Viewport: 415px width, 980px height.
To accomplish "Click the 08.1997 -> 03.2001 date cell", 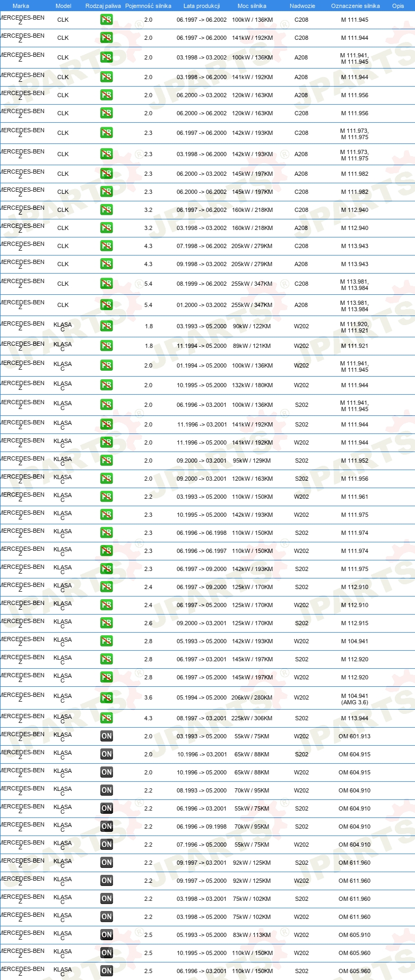I will coord(202,718).
